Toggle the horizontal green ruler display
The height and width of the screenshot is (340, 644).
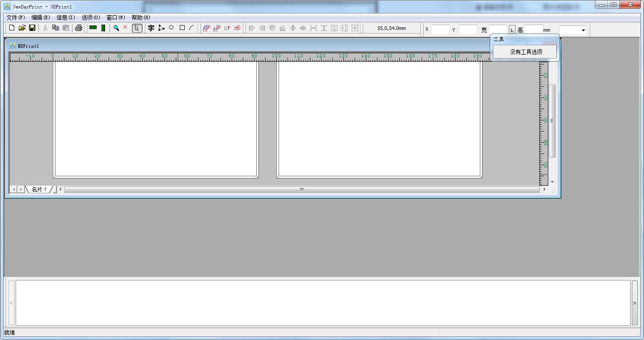click(93, 28)
